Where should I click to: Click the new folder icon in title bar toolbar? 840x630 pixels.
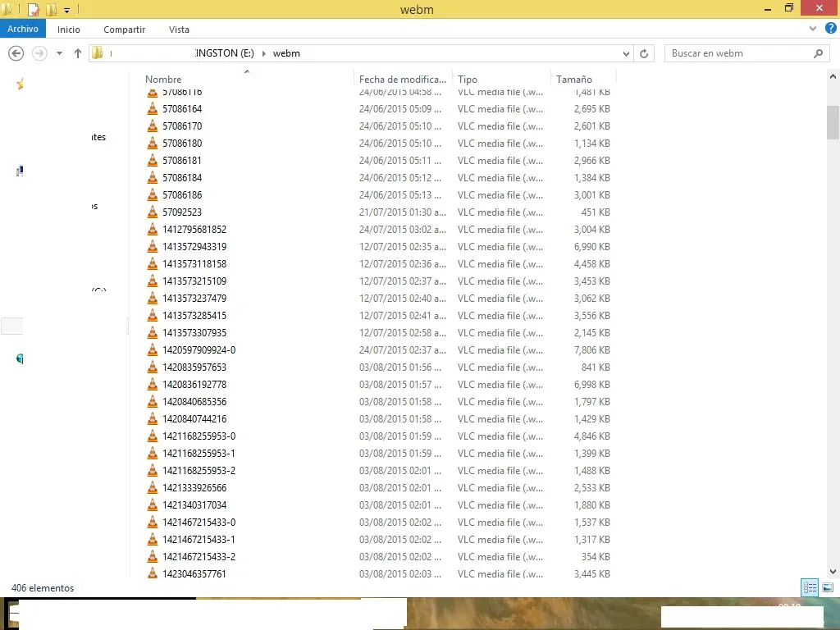pyautogui.click(x=51, y=10)
